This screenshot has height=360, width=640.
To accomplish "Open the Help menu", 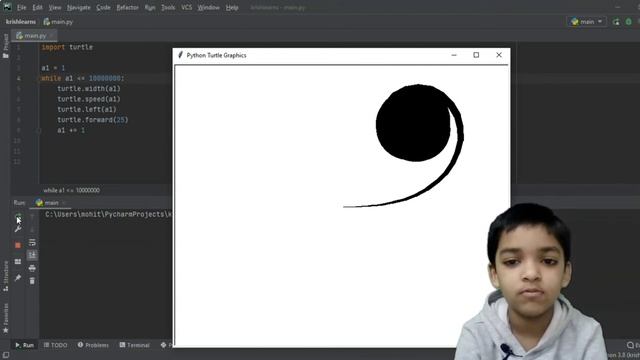I will pyautogui.click(x=232, y=7).
